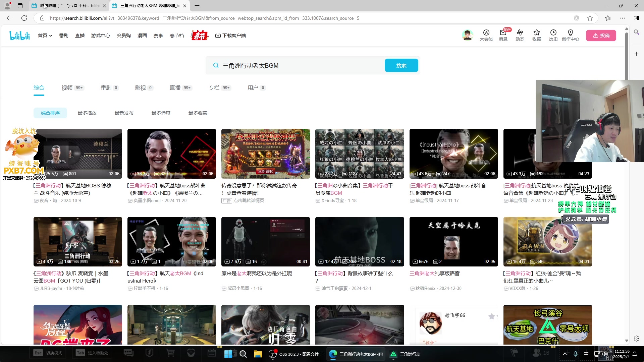Open the 春节档 nav item
The height and width of the screenshot is (362, 644).
(x=177, y=36)
